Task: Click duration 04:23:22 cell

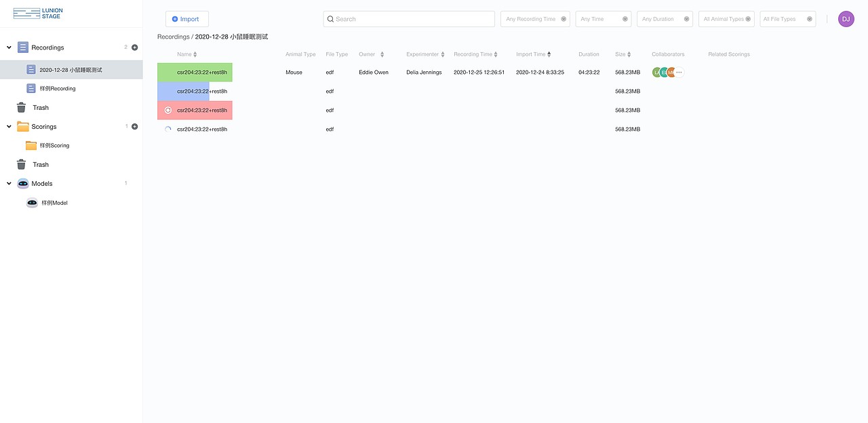Action: [x=589, y=73]
